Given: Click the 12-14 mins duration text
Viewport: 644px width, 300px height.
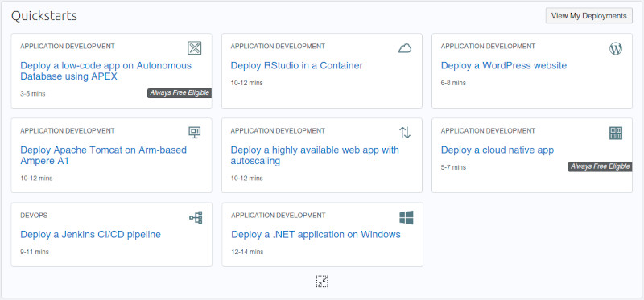Looking at the screenshot, I should pos(247,252).
